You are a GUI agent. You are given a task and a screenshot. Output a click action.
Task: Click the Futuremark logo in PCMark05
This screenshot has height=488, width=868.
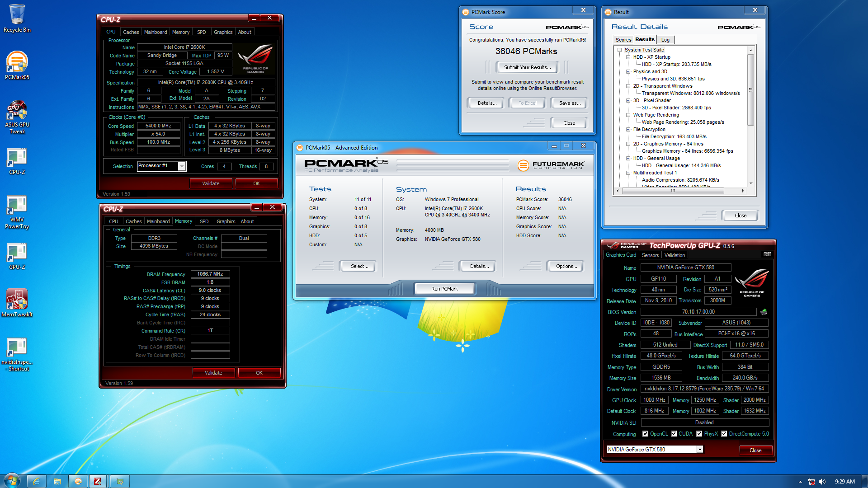[x=550, y=165]
